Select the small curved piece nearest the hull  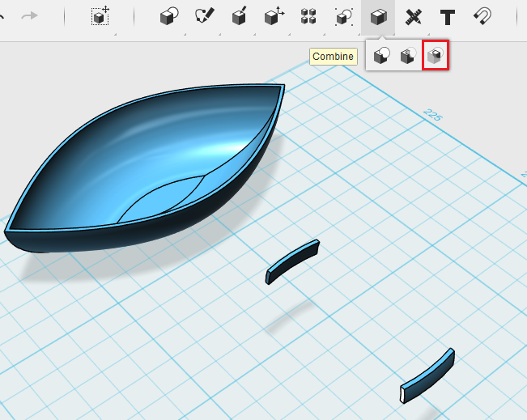(291, 261)
